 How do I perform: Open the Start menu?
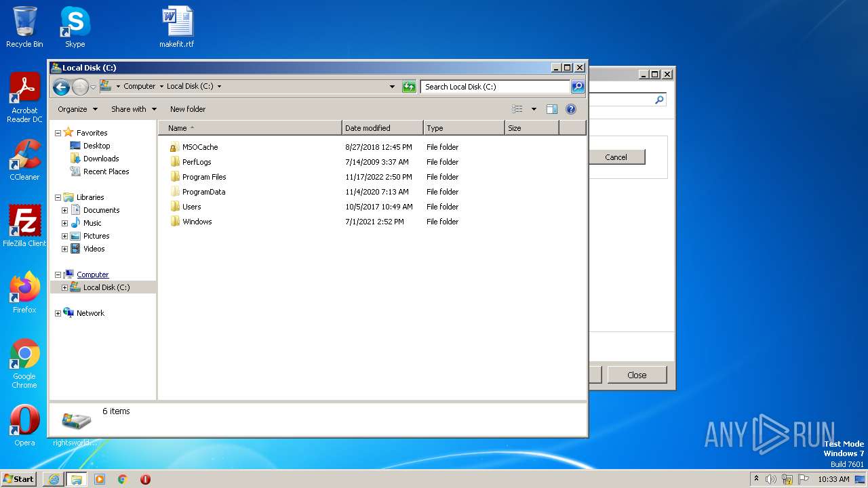pos(18,479)
